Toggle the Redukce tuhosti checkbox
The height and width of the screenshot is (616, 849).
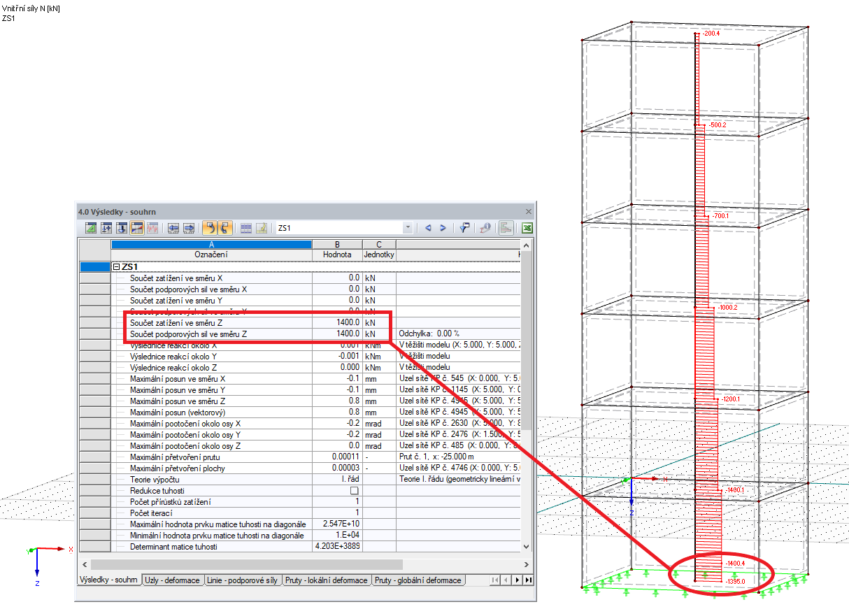point(355,490)
